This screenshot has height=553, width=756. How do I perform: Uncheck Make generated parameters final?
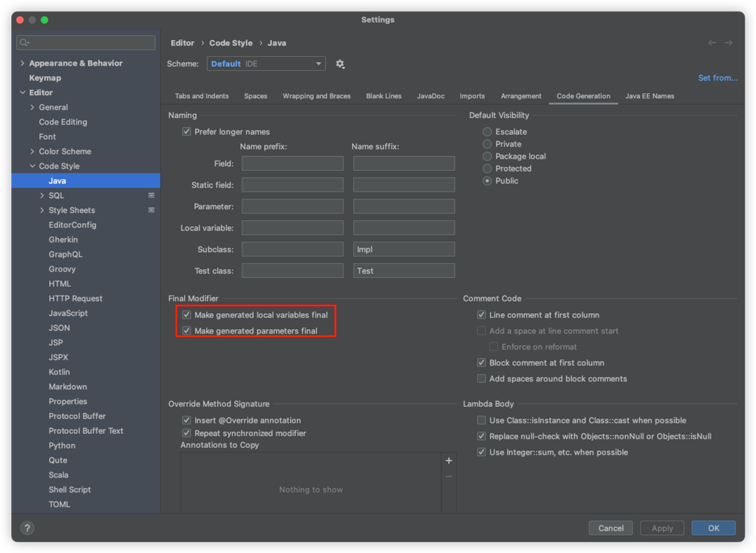(x=186, y=331)
